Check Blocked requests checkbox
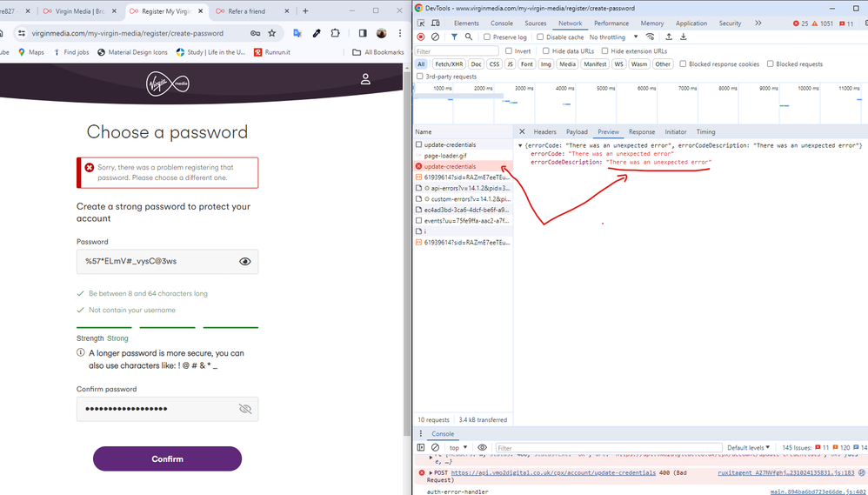Viewport: 868px width, 495px height. click(x=770, y=64)
